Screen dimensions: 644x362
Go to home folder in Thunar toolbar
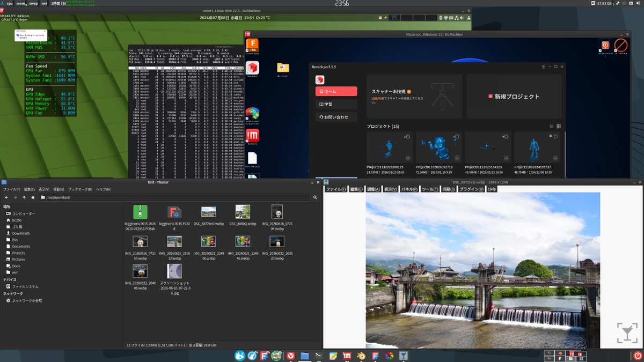(33, 197)
